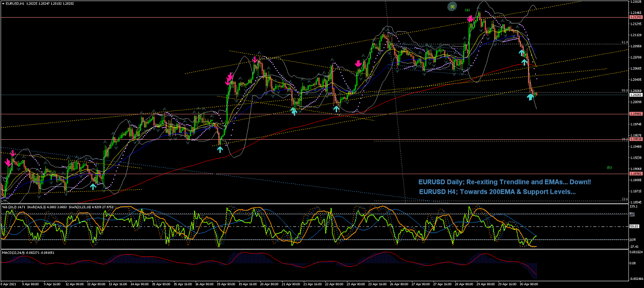Select the cyan up arrow at the 22 Apr low
Viewport: 644px width, 288px height.
[x=336, y=109]
